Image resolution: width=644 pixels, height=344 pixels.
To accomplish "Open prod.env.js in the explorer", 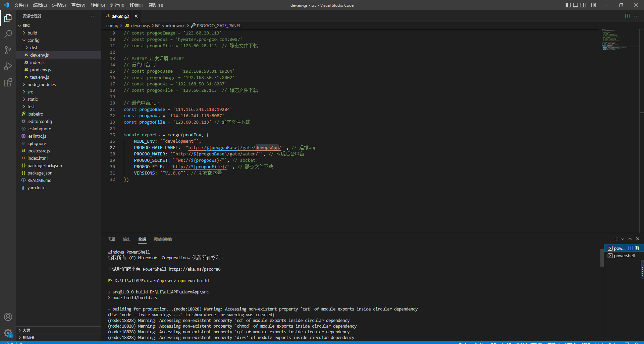I will pyautogui.click(x=40, y=70).
